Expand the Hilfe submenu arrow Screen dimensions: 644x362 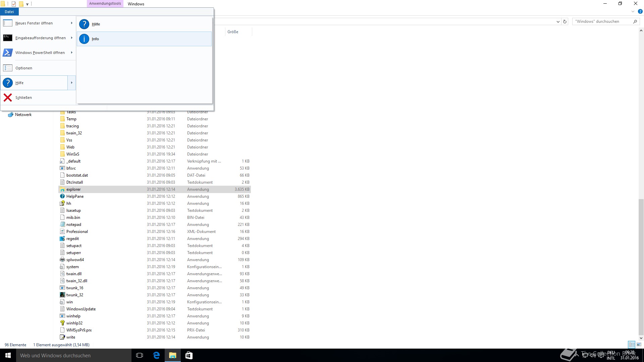[x=72, y=83]
